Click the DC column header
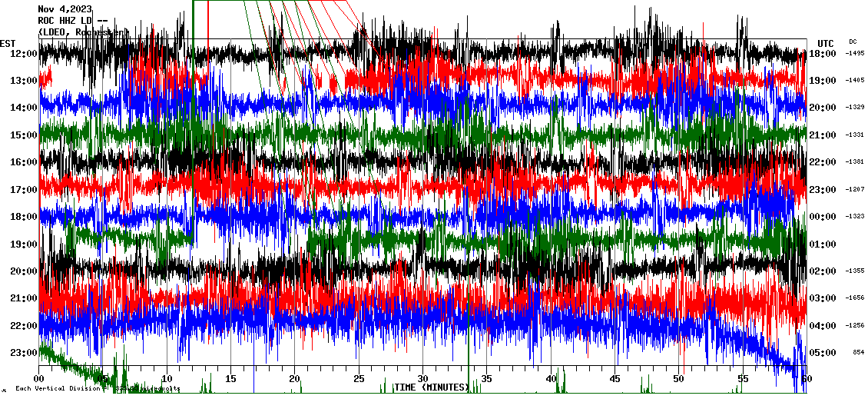The image size is (868, 399). (x=853, y=42)
